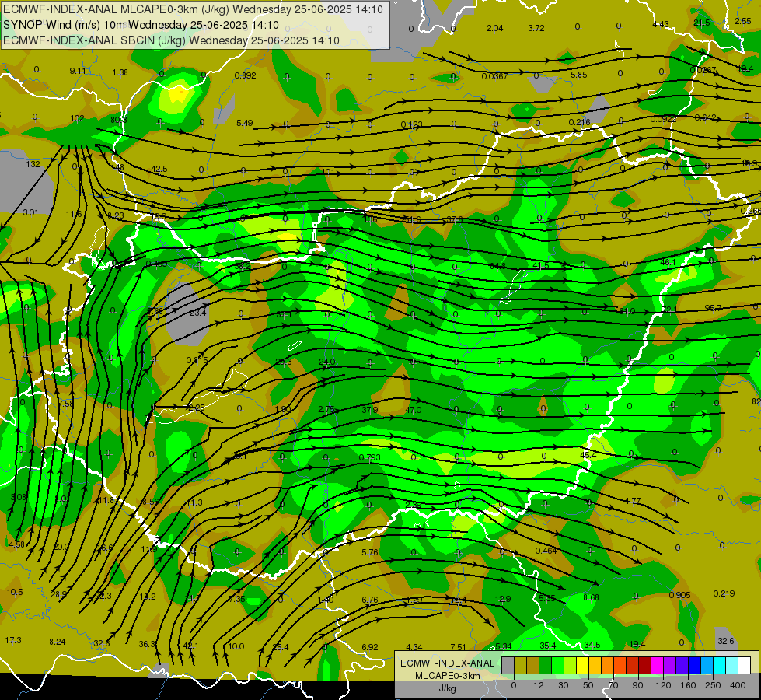Click the map value 80.3
761x700 pixels.
click(118, 120)
